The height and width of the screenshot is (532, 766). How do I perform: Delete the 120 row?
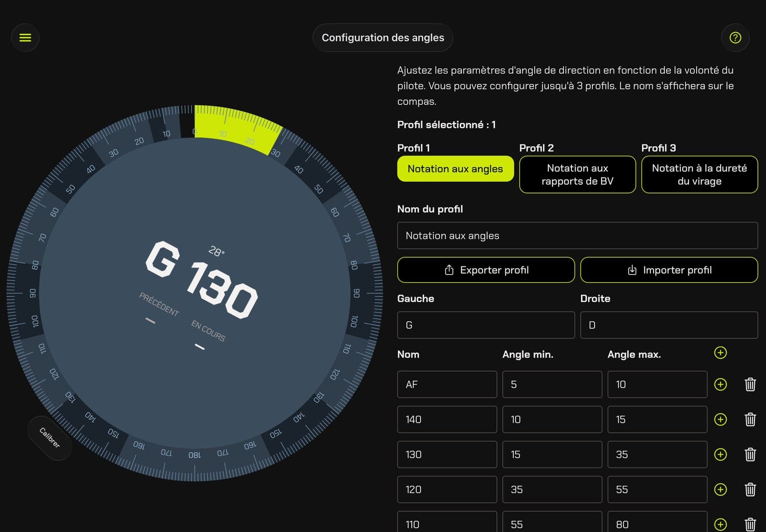750,490
